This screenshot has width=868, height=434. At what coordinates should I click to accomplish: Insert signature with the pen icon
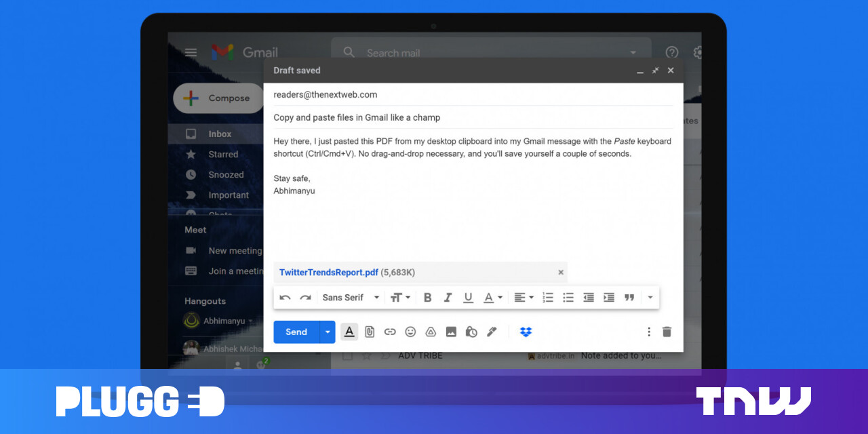[x=492, y=332]
